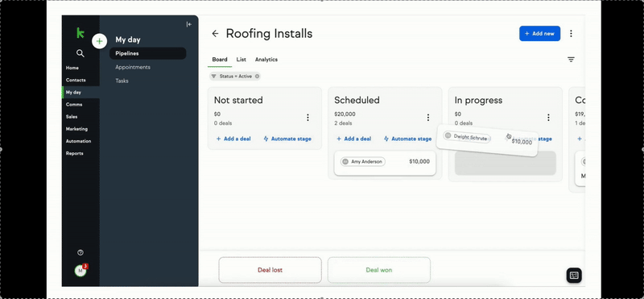This screenshot has height=299, width=644.
Task: Open Not started stage options menu
Action: click(x=308, y=118)
